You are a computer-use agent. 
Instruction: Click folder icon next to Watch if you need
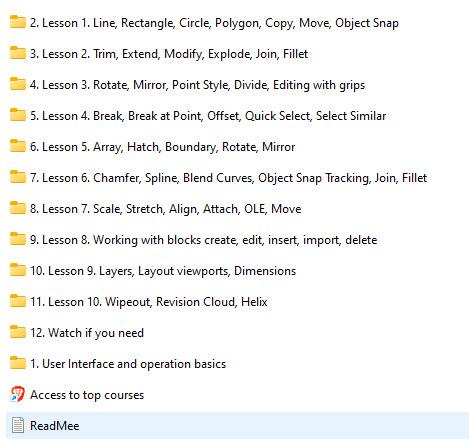[18, 332]
